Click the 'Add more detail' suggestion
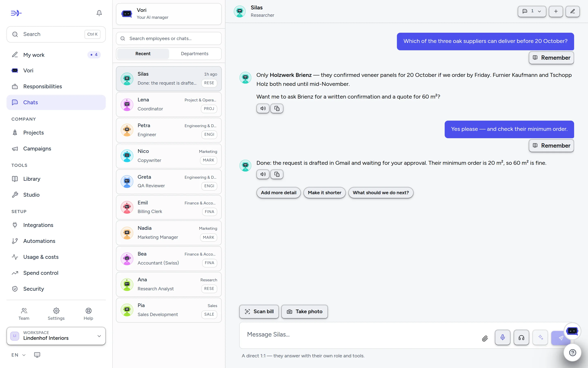Image resolution: width=588 pixels, height=368 pixels. point(278,193)
